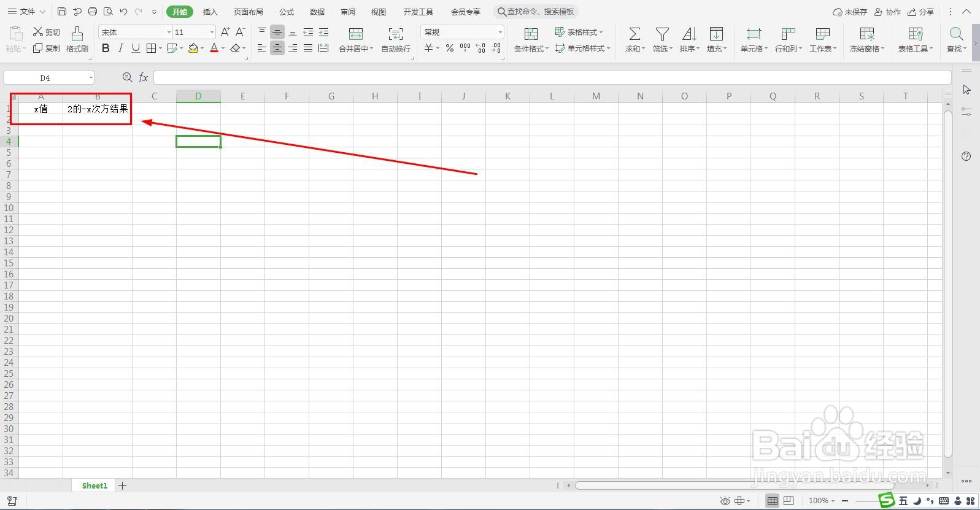The image size is (980, 510).
Task: Click Conditional Formatting (条件格式) icon
Action: (531, 34)
